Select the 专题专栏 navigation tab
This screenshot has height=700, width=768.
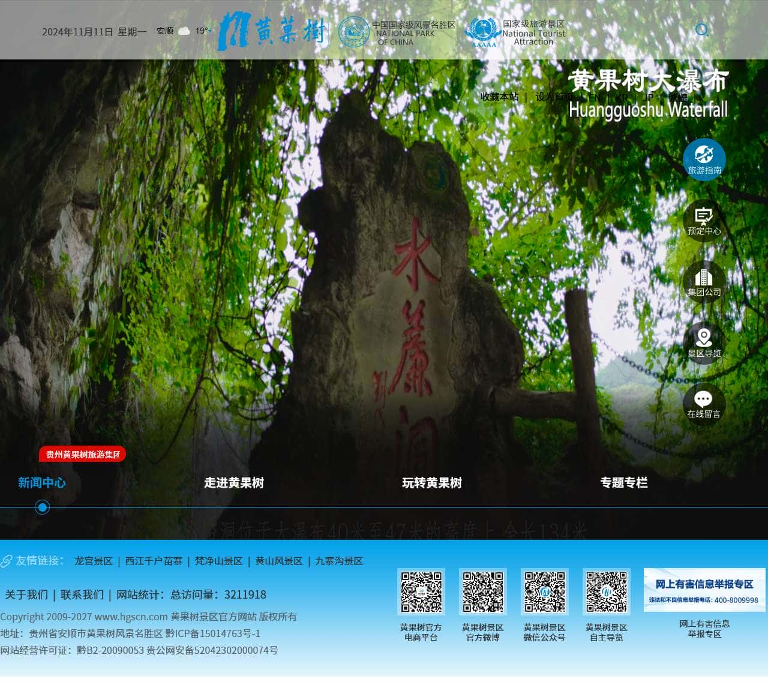click(624, 483)
